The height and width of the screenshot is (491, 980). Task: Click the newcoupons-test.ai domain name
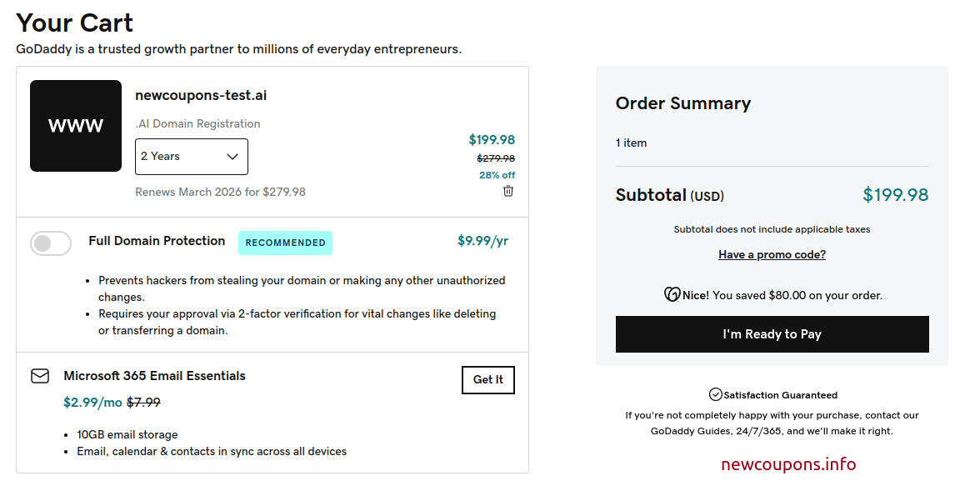click(201, 95)
